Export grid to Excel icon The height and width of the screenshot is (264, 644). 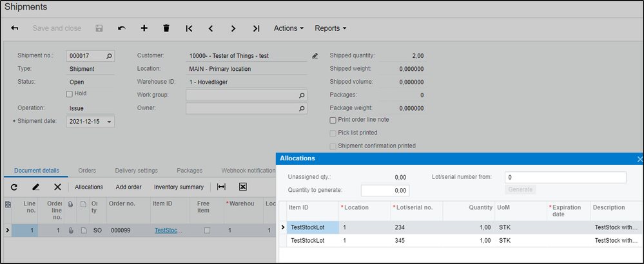243,187
